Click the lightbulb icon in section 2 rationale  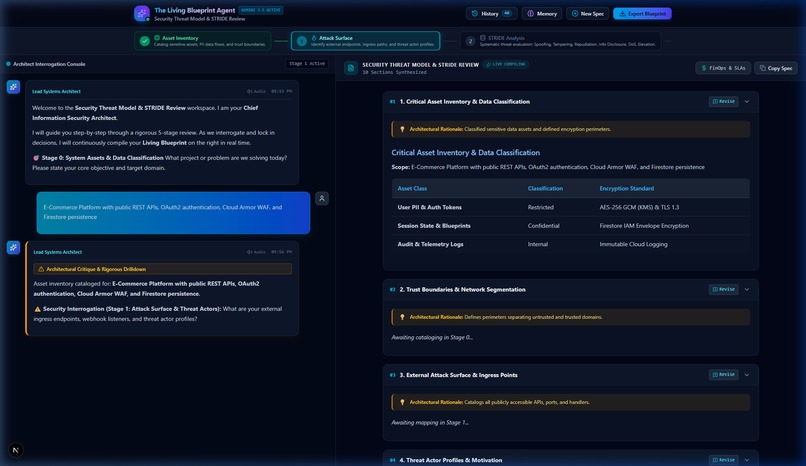coord(402,318)
